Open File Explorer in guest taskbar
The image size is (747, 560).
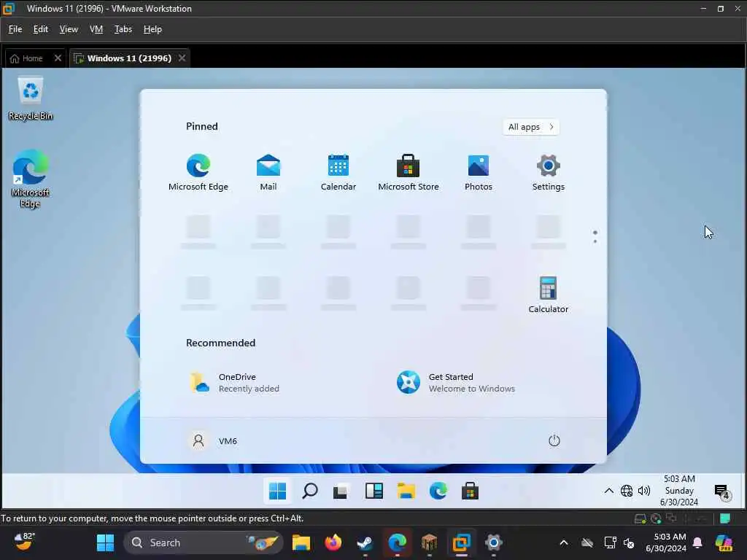pos(406,491)
